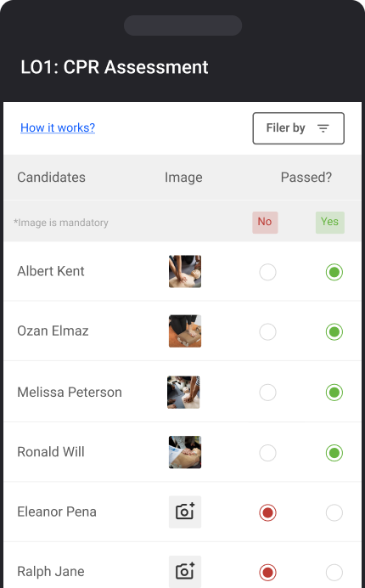Image resolution: width=365 pixels, height=588 pixels.
Task: Select No radio for Eleanor Pena
Action: (x=267, y=512)
